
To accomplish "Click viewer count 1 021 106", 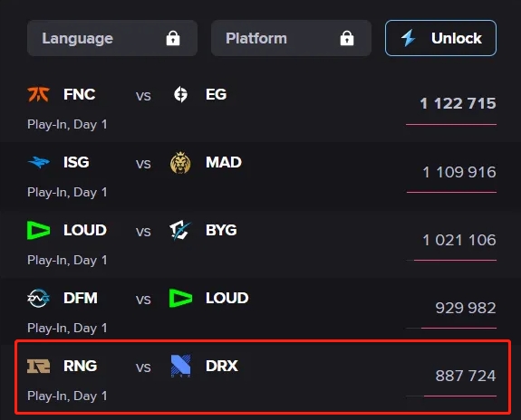I will pos(459,240).
